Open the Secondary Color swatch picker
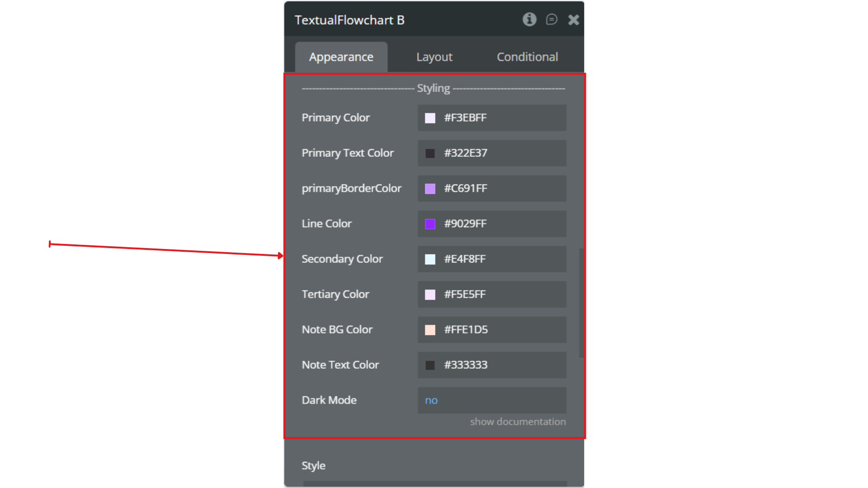 pyautogui.click(x=430, y=259)
